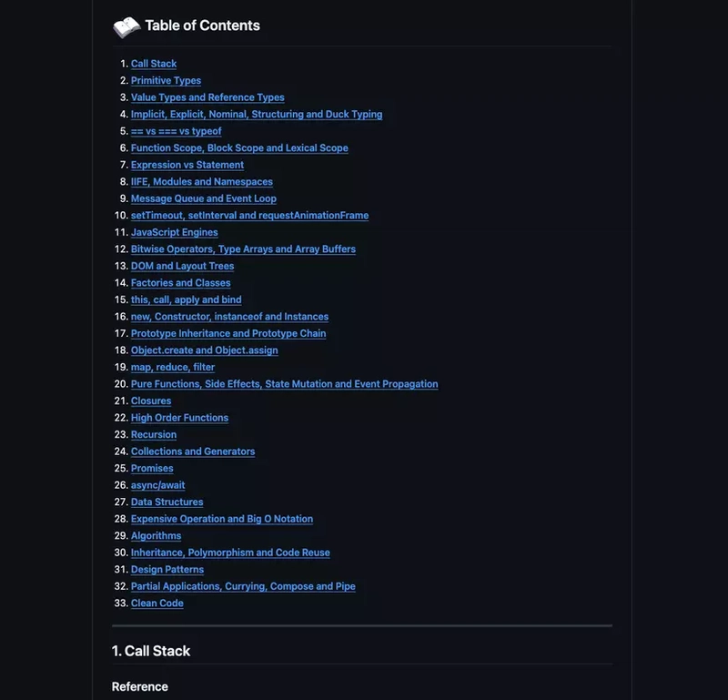728x700 pixels.
Task: Jump to Clean Code section
Action: point(157,604)
